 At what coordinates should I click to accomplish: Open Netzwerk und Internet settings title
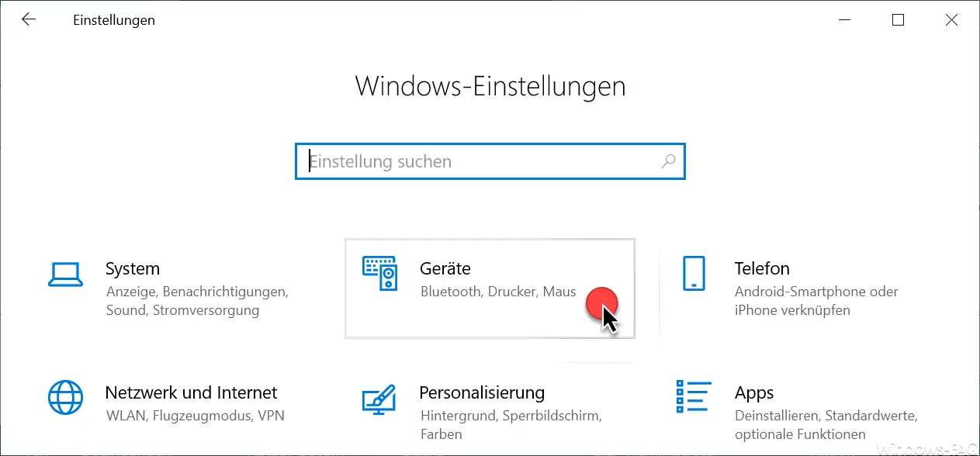click(x=191, y=392)
